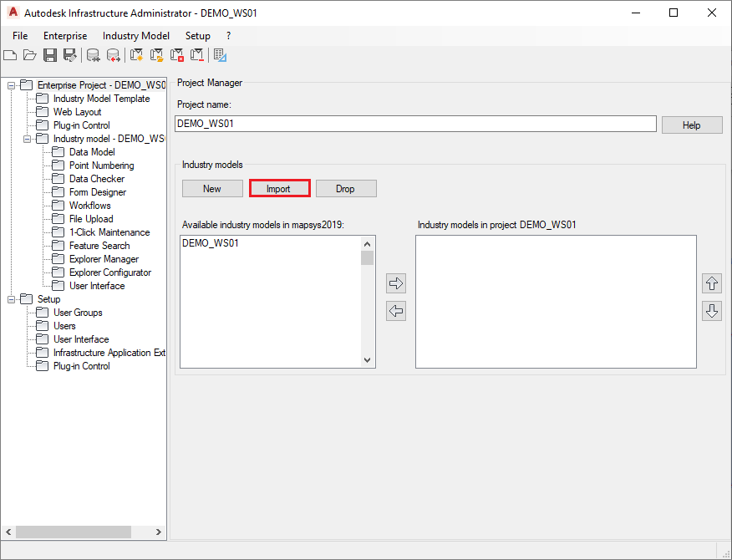
Task: Select Workflows in the tree
Action: (x=89, y=206)
